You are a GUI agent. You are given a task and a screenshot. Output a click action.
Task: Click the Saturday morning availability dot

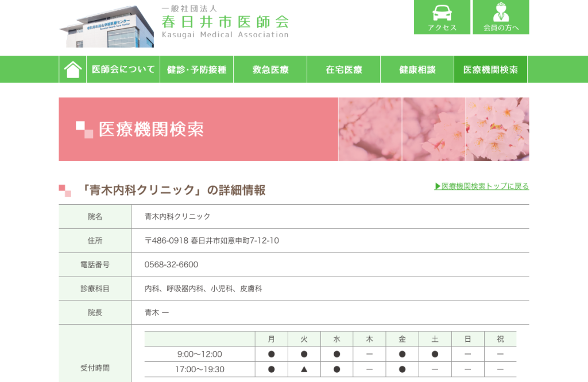[435, 354]
